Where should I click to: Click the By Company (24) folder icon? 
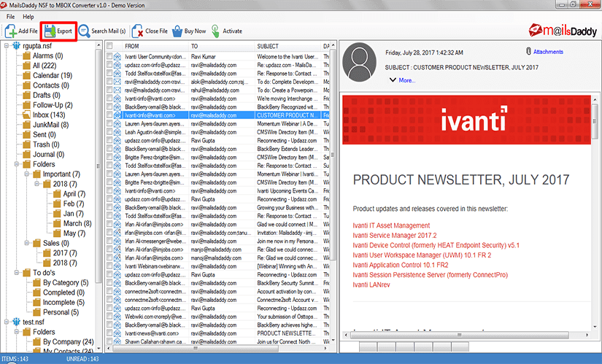36,341
